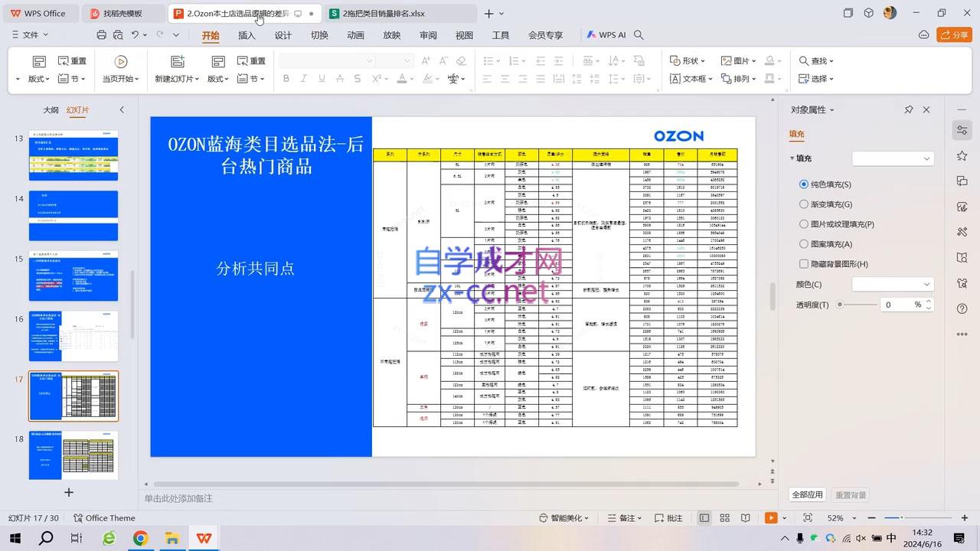Click the clear formatting eraser icon
This screenshot has width=980, height=551.
(x=461, y=60)
